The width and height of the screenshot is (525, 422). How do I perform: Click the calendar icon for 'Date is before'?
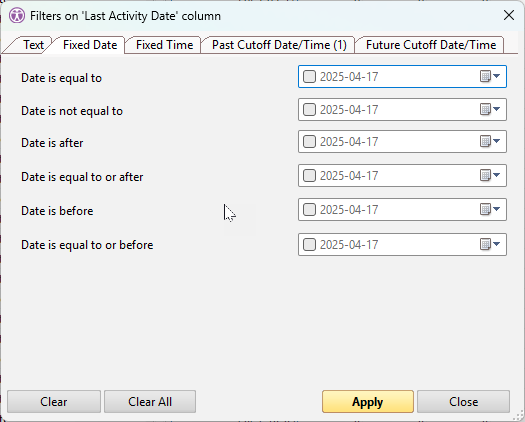(485, 209)
